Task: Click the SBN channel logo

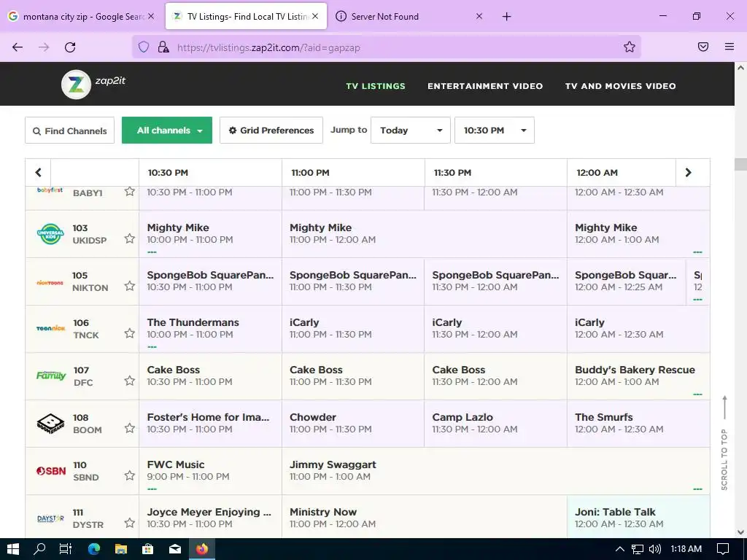Action: 51,471
